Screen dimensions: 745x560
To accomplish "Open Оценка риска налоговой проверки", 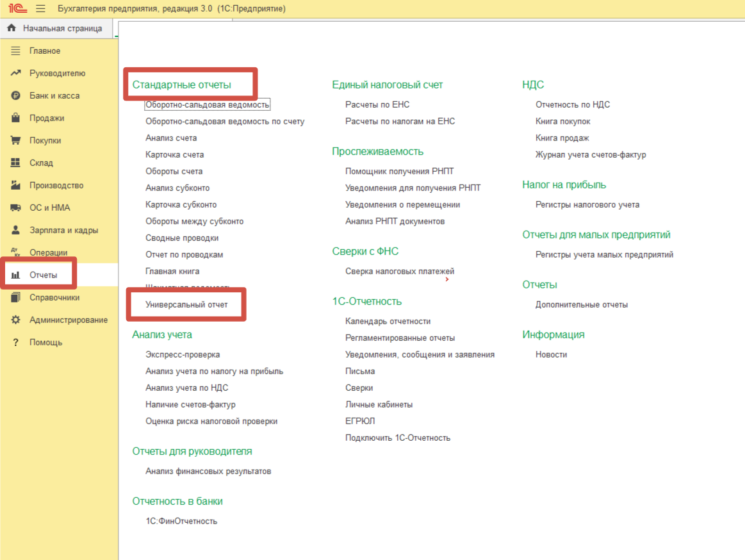I will point(211,421).
